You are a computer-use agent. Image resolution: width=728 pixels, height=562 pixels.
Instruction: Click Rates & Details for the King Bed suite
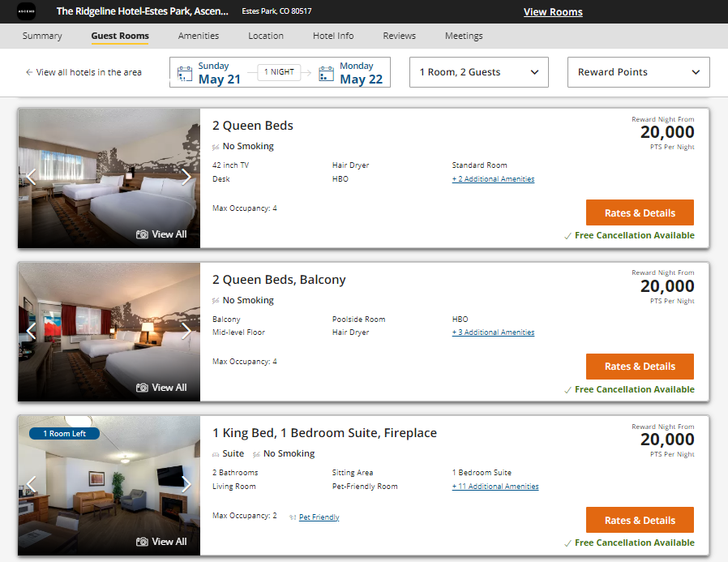coord(640,520)
